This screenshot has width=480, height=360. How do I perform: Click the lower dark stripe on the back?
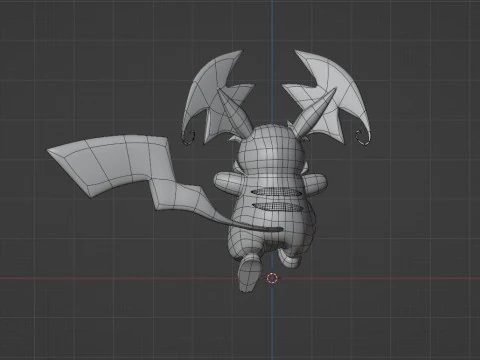[x=278, y=207]
